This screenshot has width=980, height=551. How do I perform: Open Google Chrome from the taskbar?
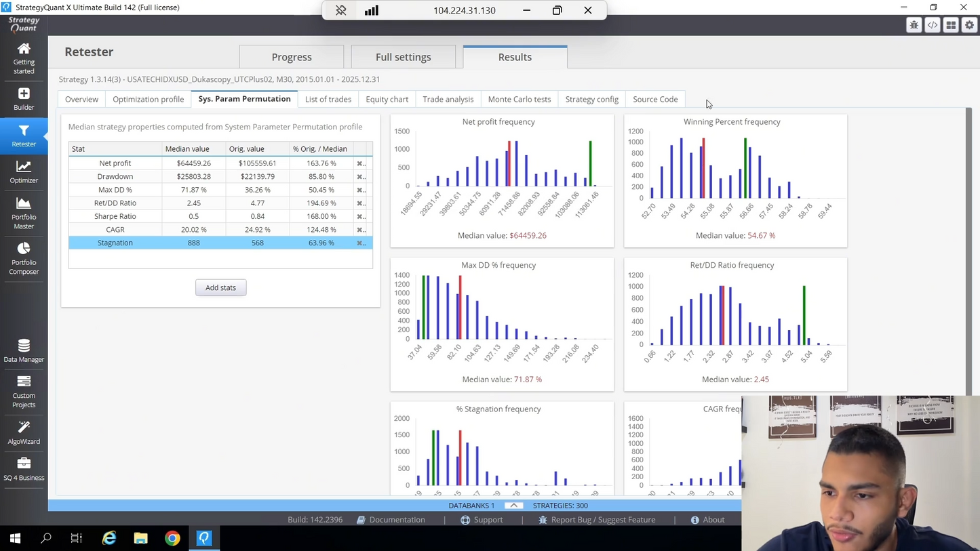tap(172, 538)
